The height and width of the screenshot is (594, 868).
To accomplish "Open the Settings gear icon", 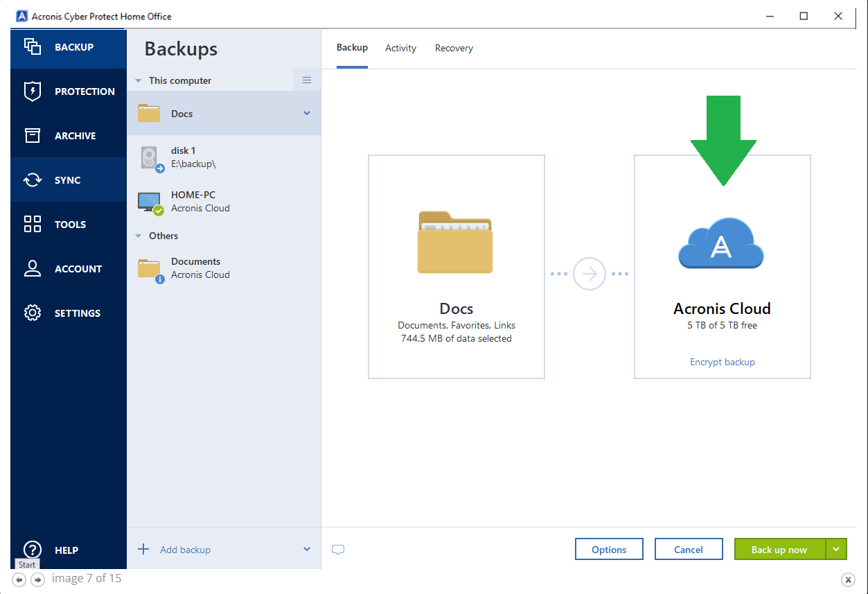I will pyautogui.click(x=33, y=313).
